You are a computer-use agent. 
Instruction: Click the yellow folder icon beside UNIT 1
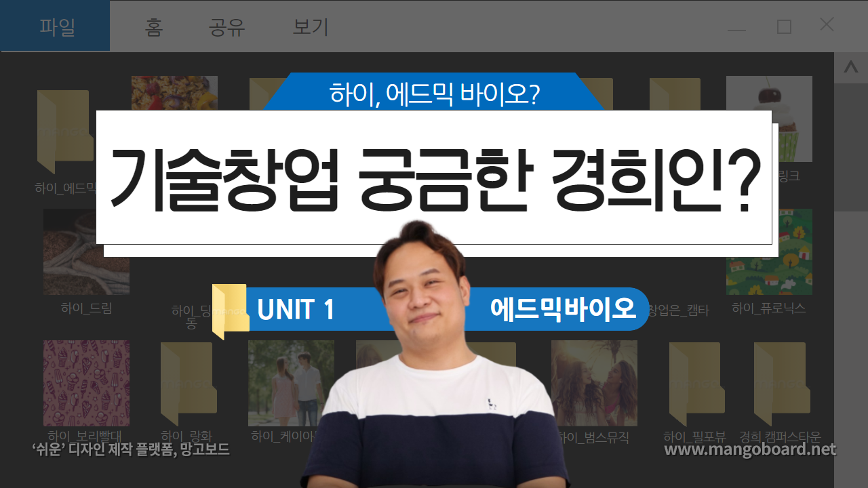[x=230, y=311]
